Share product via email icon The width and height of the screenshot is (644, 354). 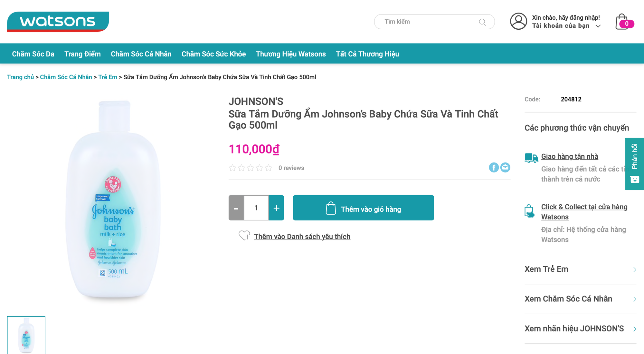(505, 167)
